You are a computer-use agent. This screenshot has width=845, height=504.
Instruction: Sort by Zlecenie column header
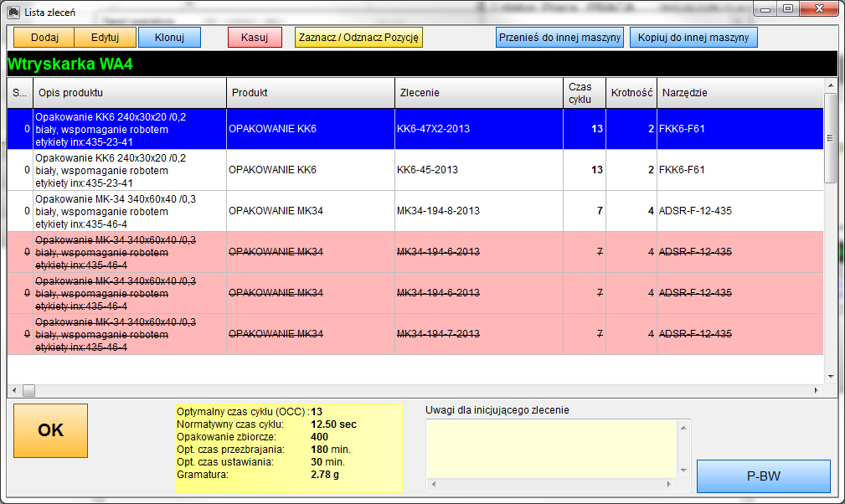point(479,93)
